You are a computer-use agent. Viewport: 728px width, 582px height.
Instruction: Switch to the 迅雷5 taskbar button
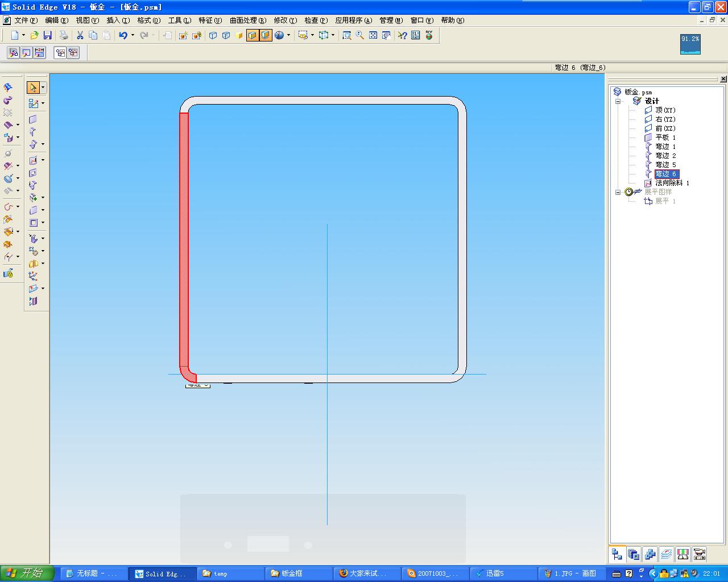(503, 573)
